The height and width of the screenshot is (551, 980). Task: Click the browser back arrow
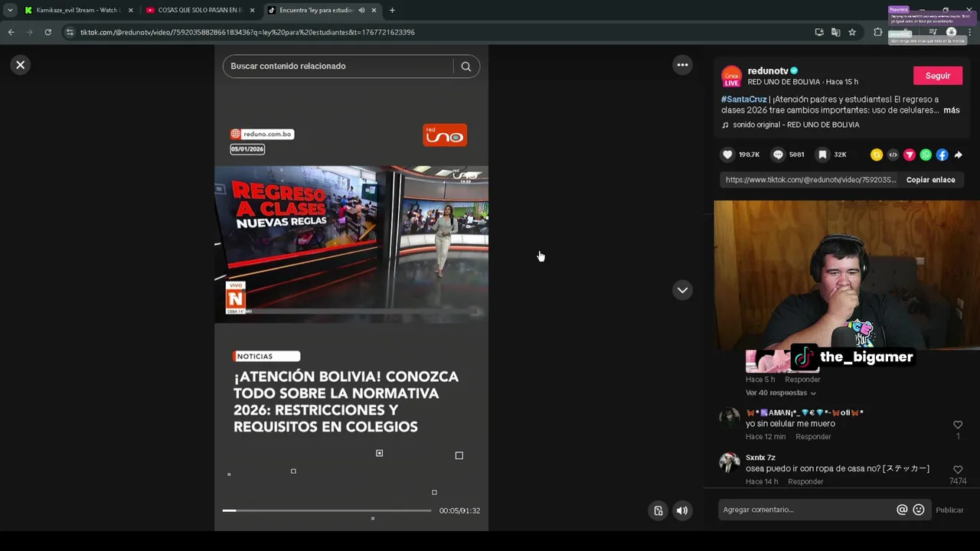pos(11,32)
